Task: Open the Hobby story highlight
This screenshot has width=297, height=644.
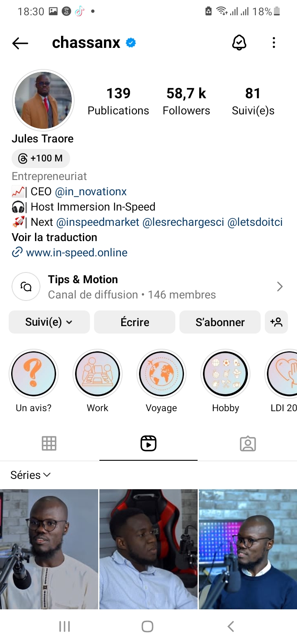Action: (x=225, y=374)
